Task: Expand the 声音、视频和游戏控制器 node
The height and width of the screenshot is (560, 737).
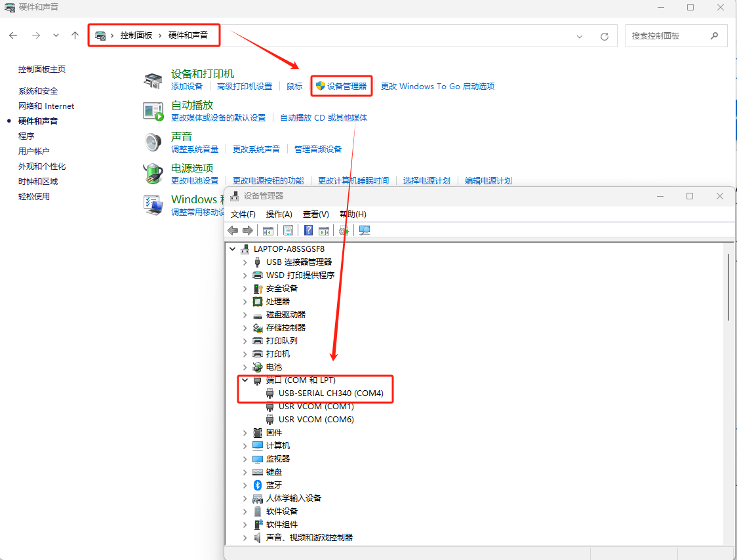Action: (x=245, y=538)
